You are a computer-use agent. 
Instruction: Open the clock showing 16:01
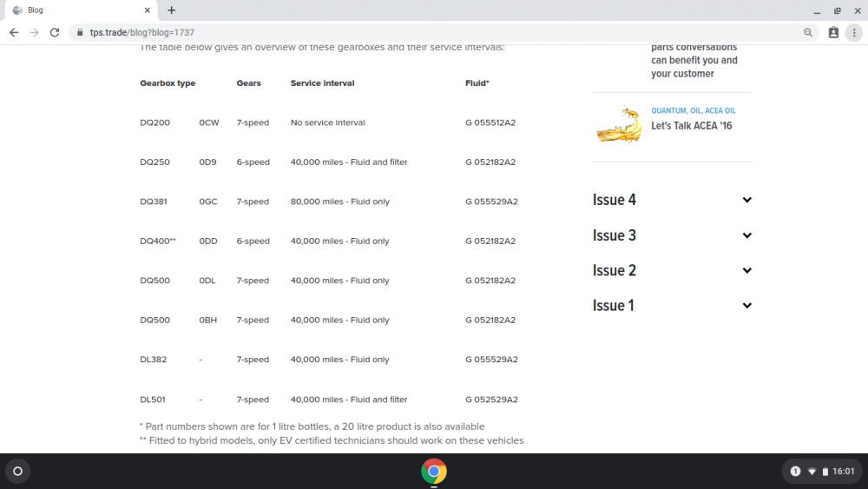844,472
